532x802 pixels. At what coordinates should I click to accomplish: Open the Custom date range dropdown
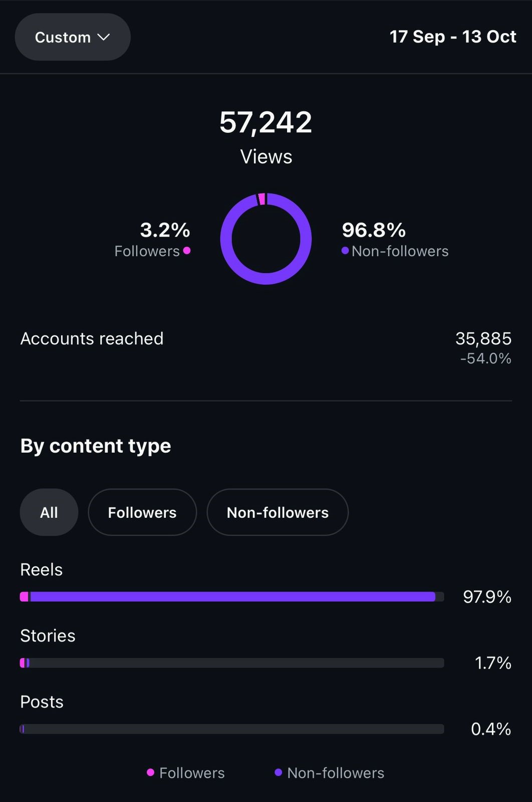coord(72,37)
